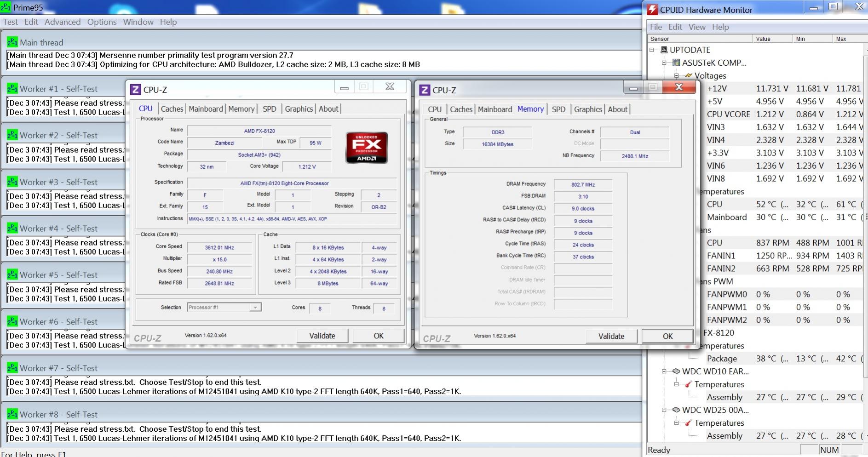Open the Advanced menu in Prime95
This screenshot has height=457, width=868.
coord(63,22)
